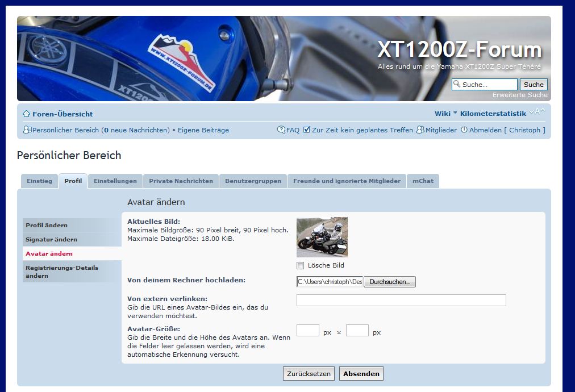
Task: Click the magnifier icon in search box
Action: coord(457,85)
